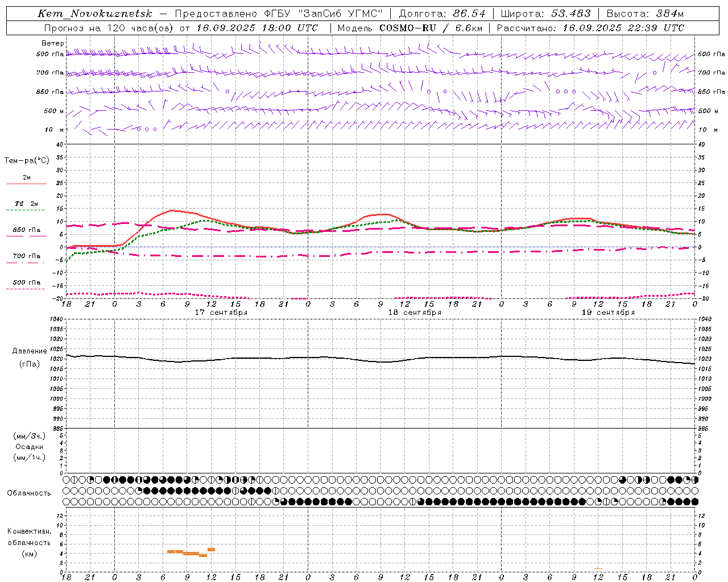Screen dimensions: 728x582
Task: Click the Осадки panel label
Action: pyautogui.click(x=30, y=447)
